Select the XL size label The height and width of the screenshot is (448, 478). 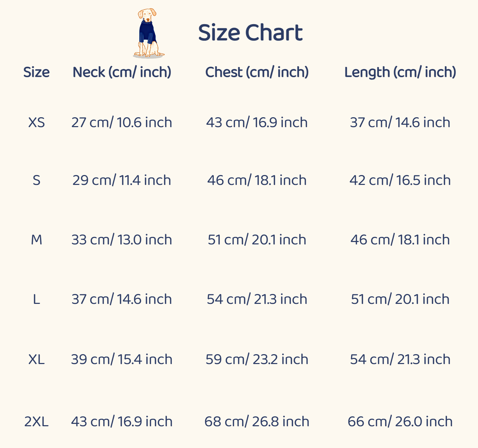[36, 359]
